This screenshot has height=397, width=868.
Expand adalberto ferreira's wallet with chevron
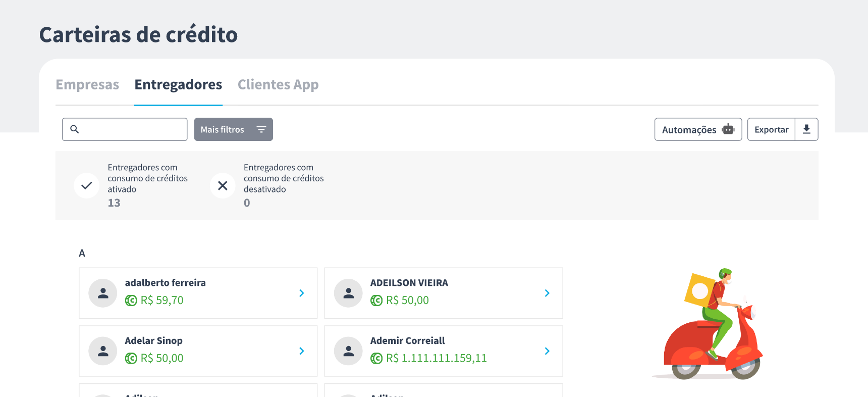tap(301, 293)
